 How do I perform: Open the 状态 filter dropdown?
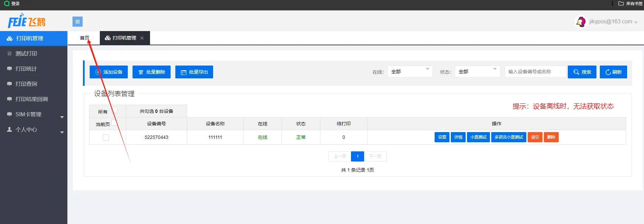477,72
